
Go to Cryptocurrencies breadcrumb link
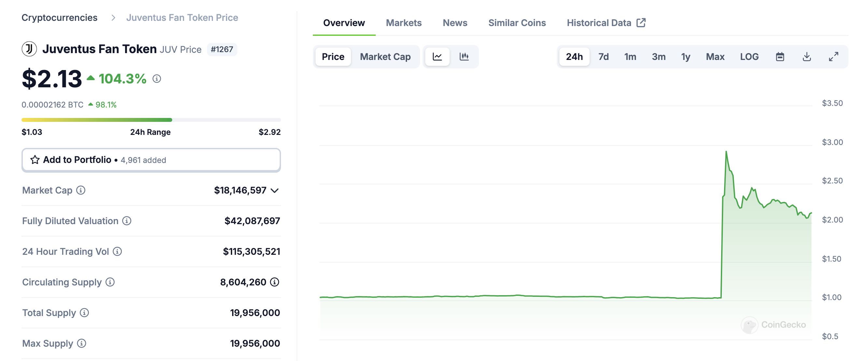pyautogui.click(x=59, y=18)
